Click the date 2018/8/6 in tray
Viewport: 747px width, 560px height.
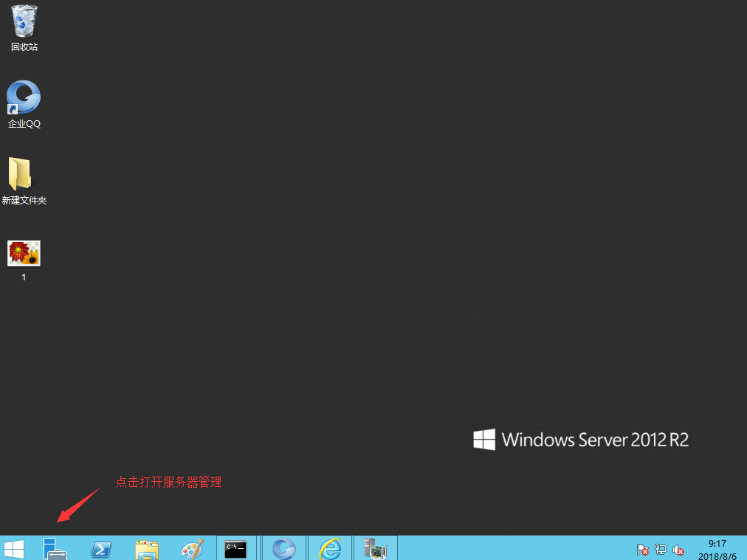click(x=717, y=555)
